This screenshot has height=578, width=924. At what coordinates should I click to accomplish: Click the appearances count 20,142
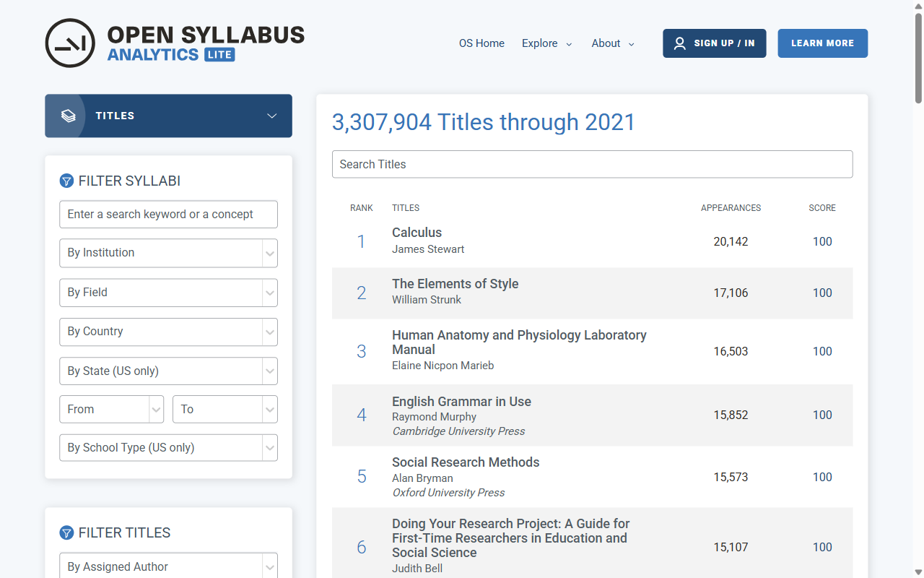coord(731,242)
